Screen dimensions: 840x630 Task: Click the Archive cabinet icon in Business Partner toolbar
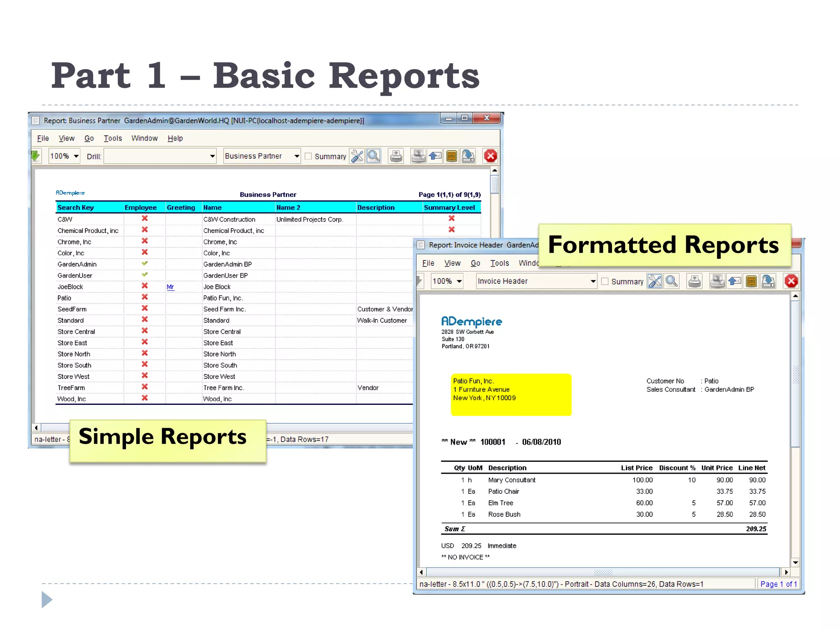(x=452, y=156)
